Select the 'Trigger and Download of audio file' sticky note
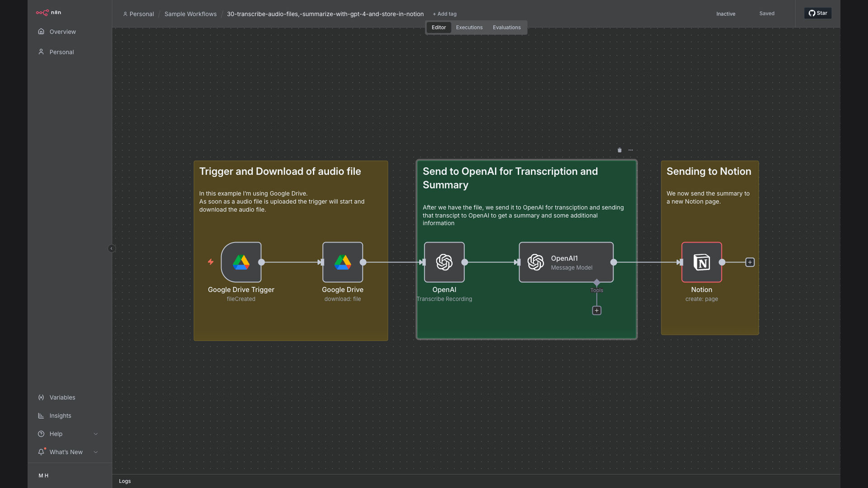868x488 pixels. [x=291, y=251]
